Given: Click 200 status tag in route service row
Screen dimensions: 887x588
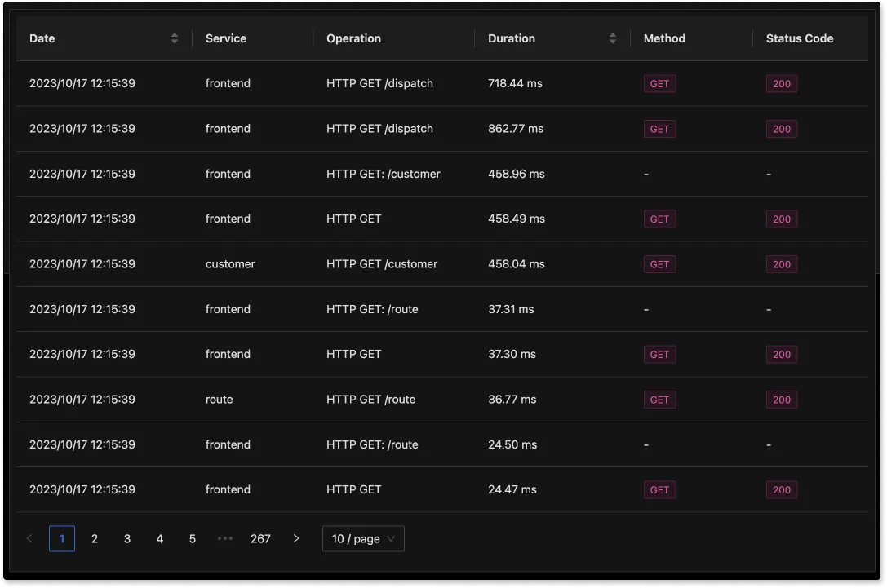Looking at the screenshot, I should coord(782,400).
